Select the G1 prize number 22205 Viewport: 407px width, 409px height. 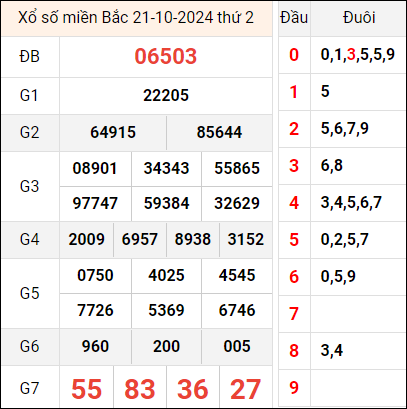point(166,96)
